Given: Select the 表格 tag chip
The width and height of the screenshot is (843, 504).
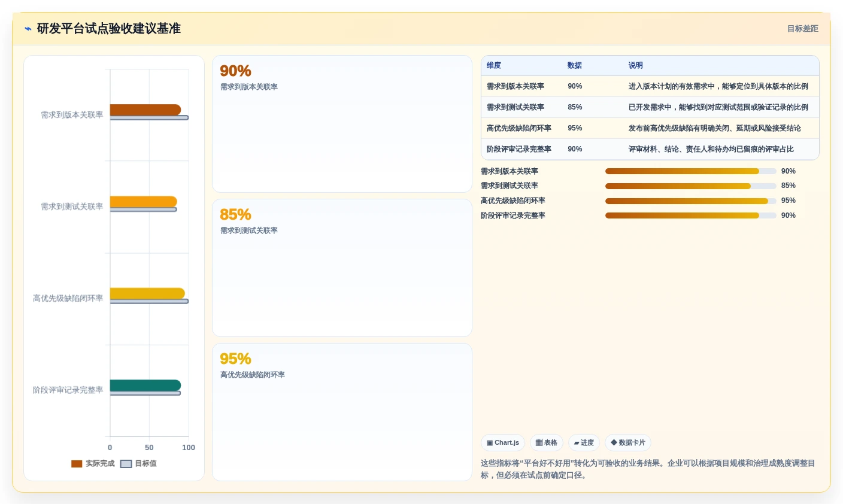Looking at the screenshot, I should (x=546, y=443).
